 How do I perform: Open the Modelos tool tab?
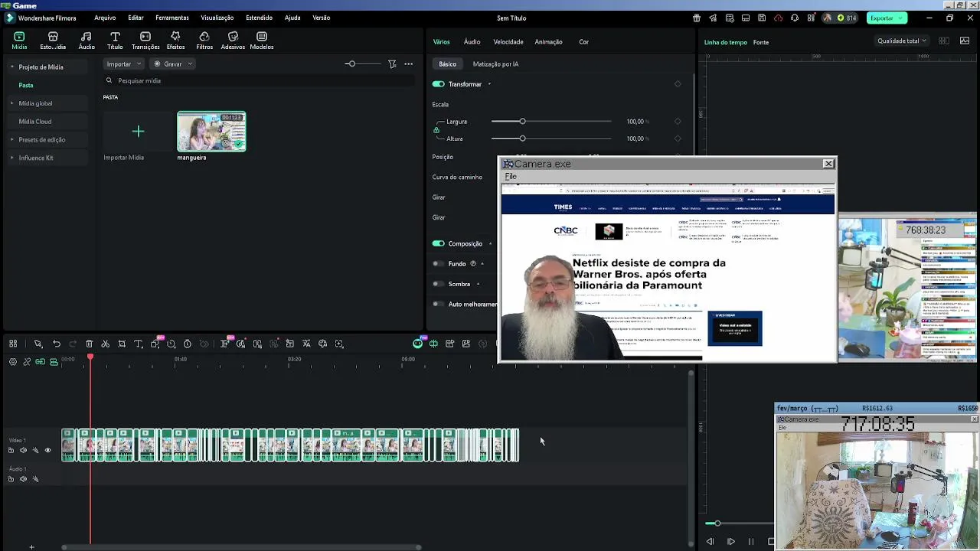pos(262,41)
